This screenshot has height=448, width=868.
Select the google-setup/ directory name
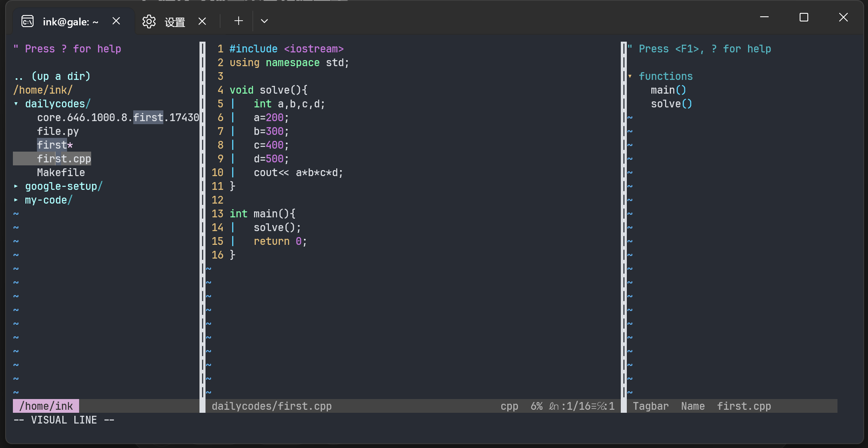[x=64, y=186]
